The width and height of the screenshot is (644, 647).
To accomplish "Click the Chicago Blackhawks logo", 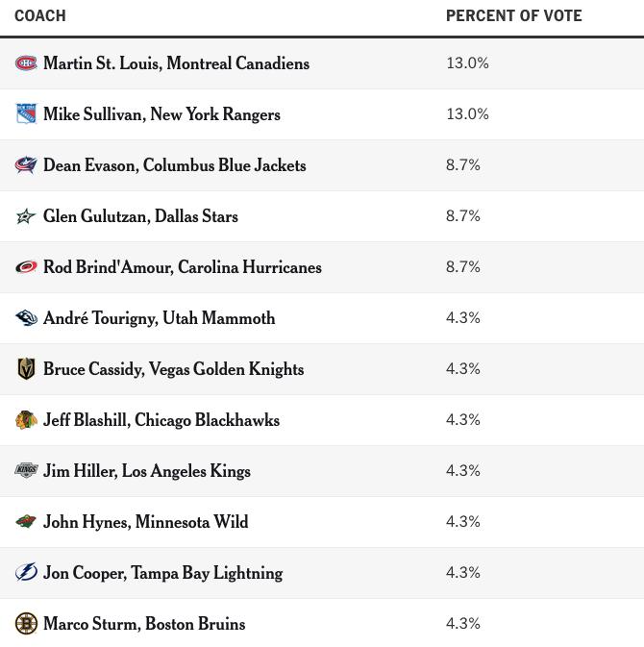I will [26, 420].
